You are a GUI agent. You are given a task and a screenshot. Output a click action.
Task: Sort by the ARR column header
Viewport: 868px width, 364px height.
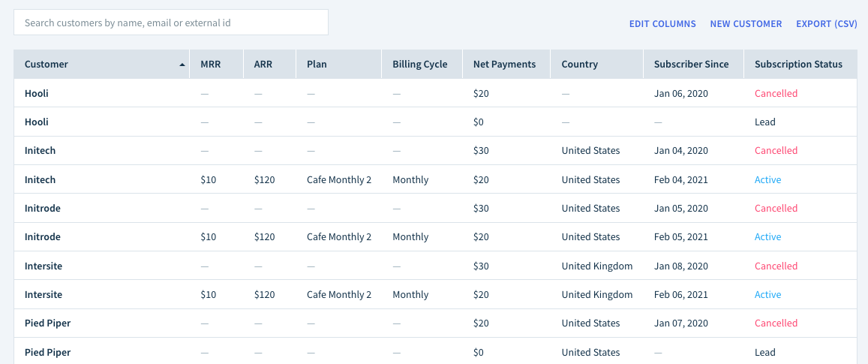(x=263, y=65)
